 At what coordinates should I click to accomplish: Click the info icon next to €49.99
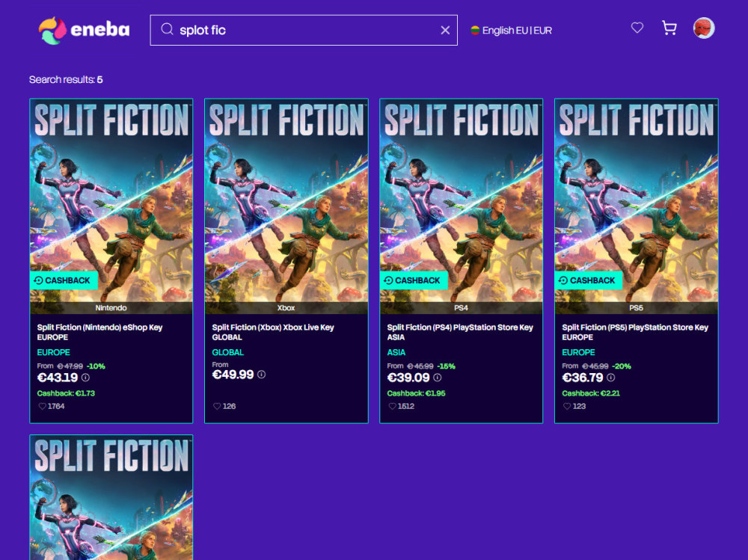point(261,375)
